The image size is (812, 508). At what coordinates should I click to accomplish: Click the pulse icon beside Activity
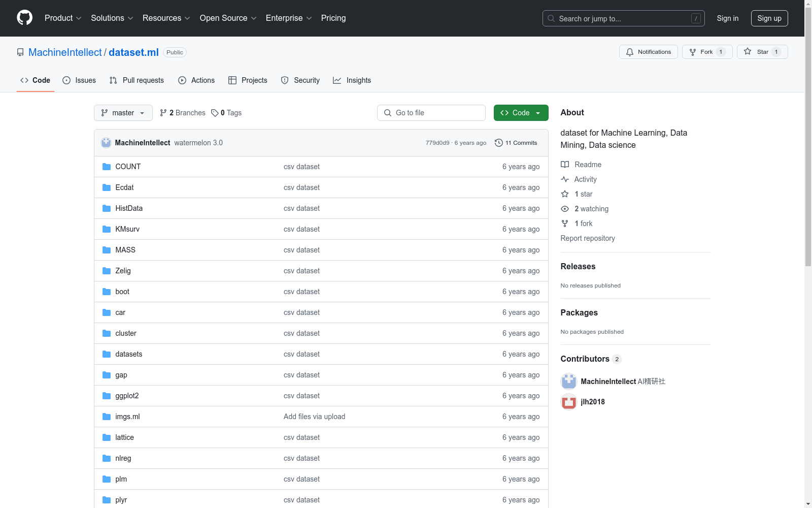pyautogui.click(x=565, y=179)
